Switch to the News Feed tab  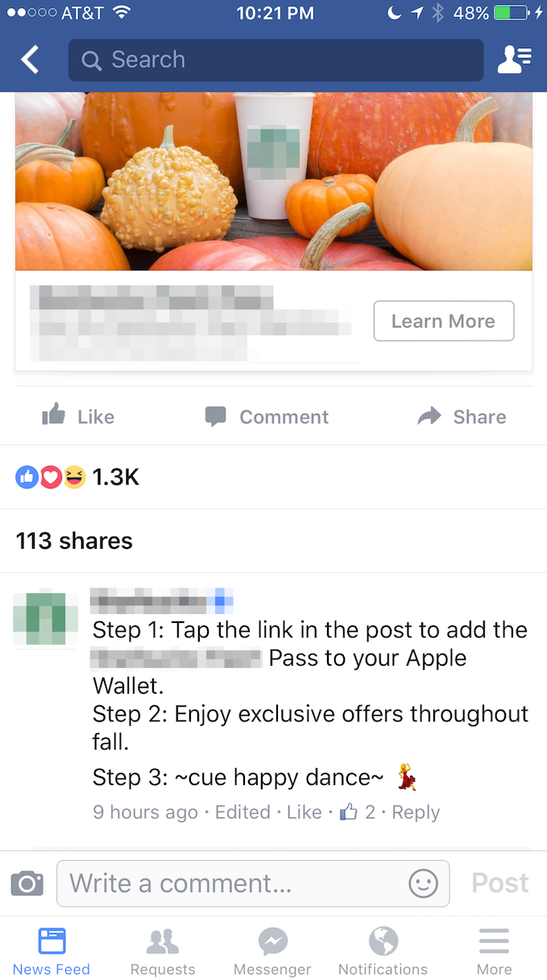tap(52, 951)
